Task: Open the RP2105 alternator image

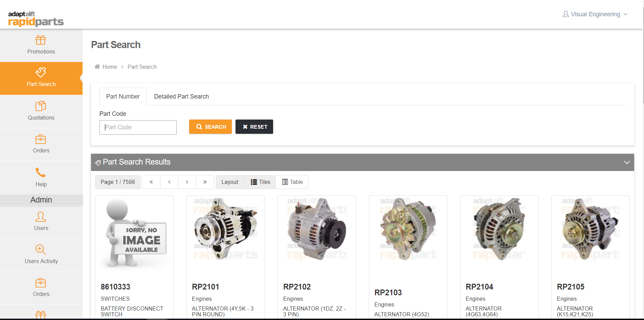Action: click(591, 229)
